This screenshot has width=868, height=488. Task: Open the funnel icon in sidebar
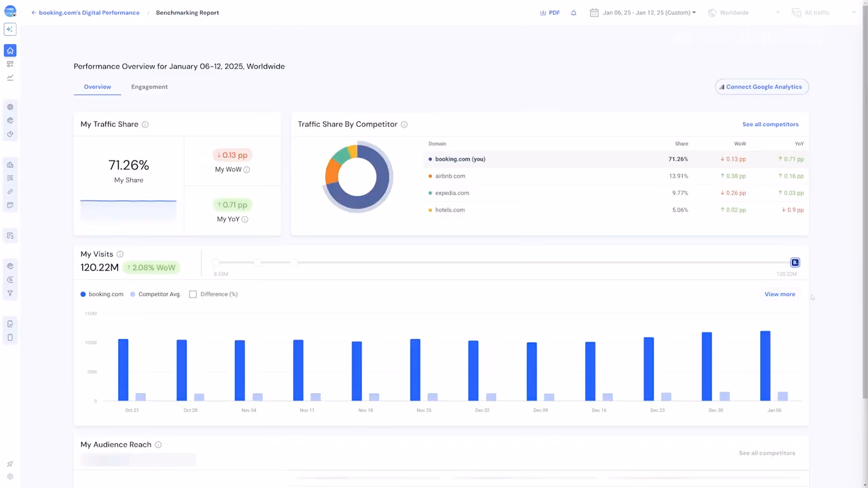click(10, 293)
